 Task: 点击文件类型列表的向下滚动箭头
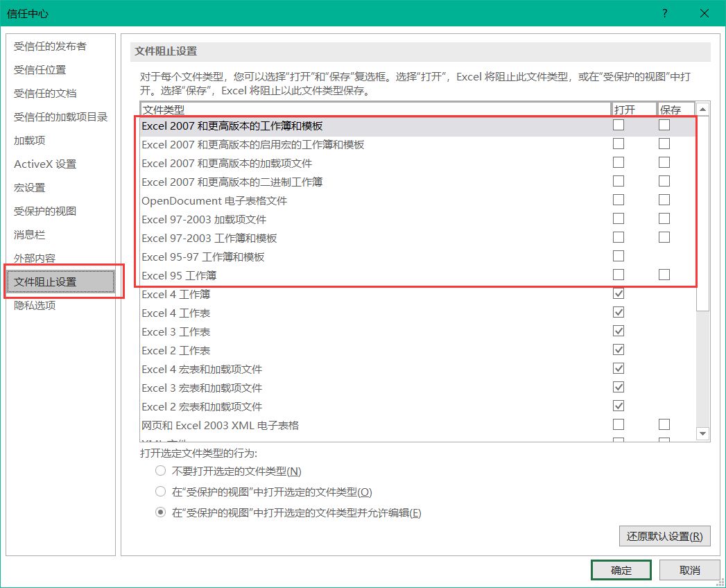[x=702, y=433]
